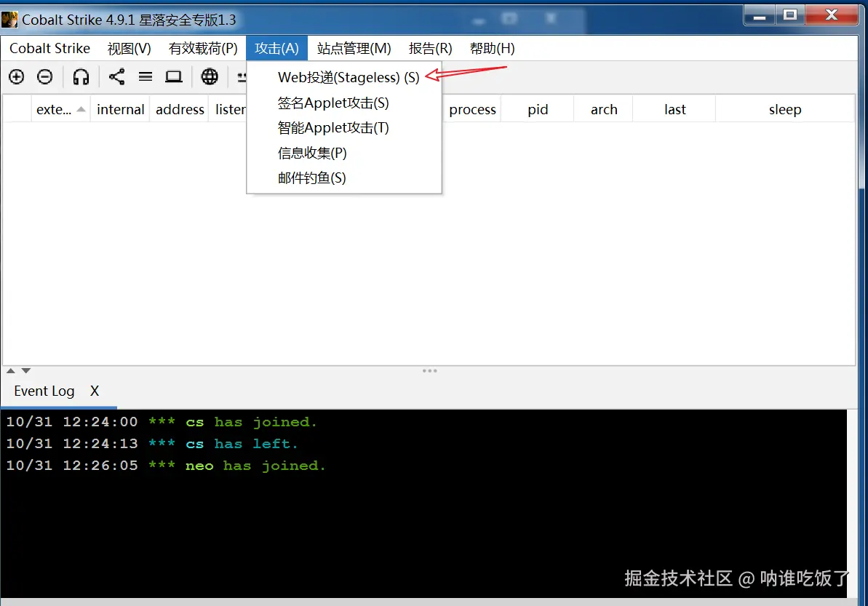Screen dimensions: 868x606
Task: Open the 站点管理(M) menu
Action: 354,49
